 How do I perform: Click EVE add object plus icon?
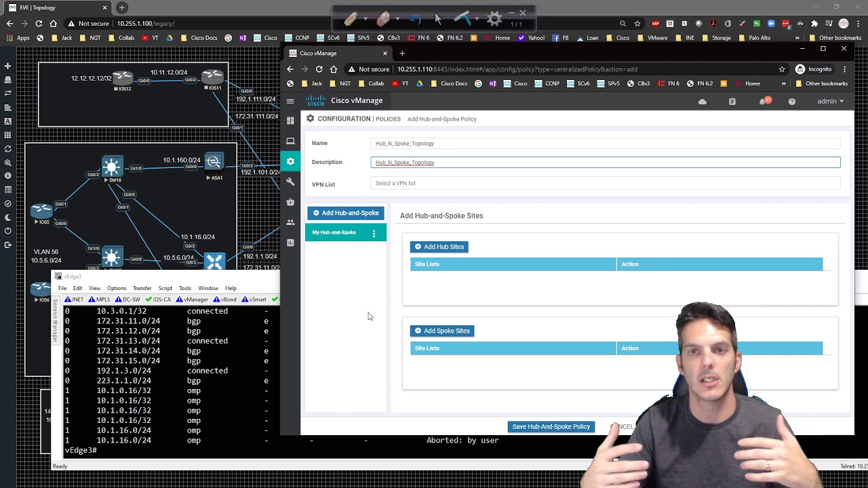(x=7, y=66)
